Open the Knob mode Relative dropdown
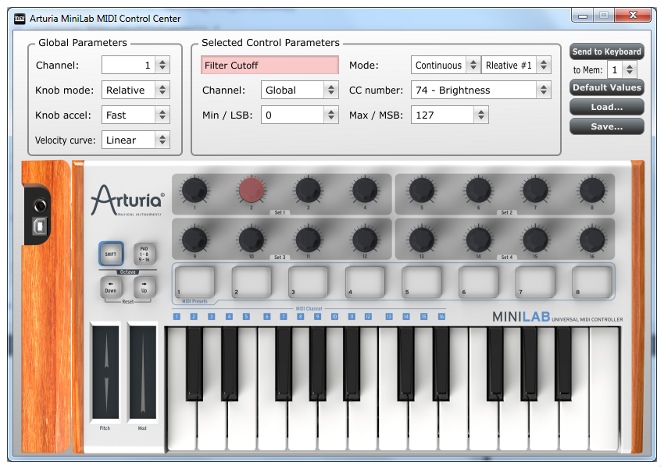 coord(136,90)
